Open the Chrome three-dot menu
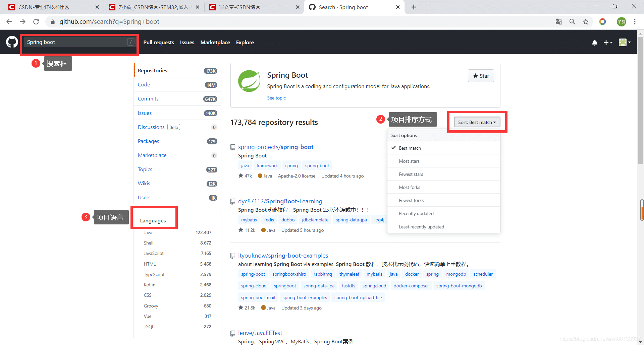Image resolution: width=644 pixels, height=345 pixels. (x=635, y=22)
